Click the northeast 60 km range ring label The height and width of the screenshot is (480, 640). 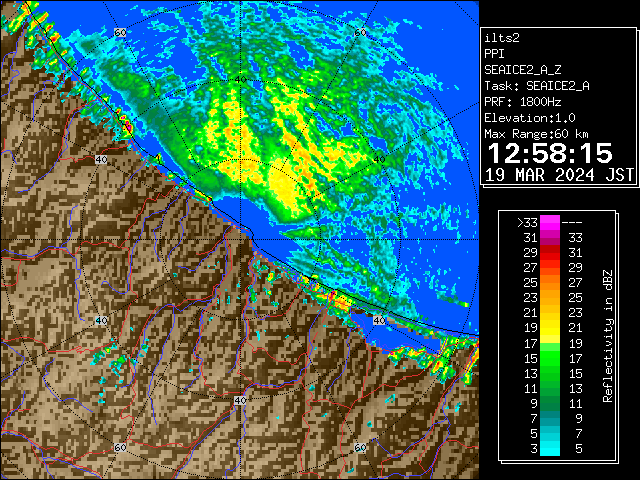tap(360, 33)
